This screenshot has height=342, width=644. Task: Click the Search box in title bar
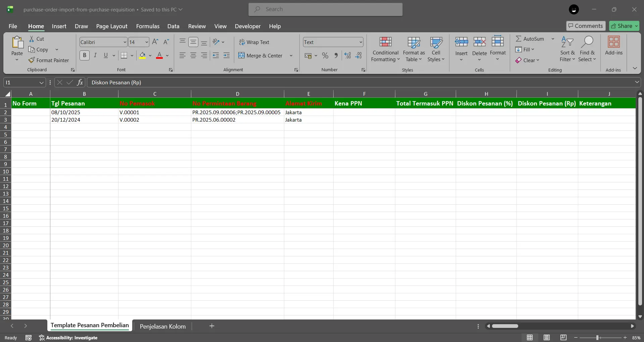coord(325,9)
